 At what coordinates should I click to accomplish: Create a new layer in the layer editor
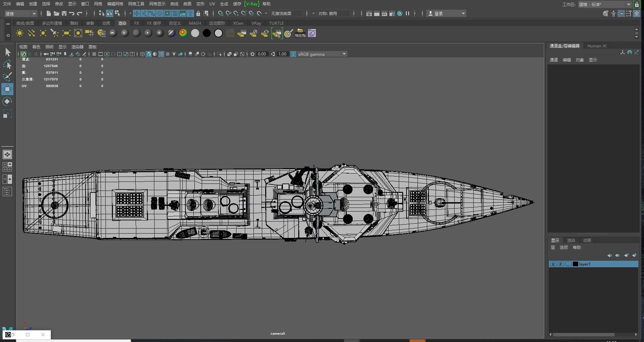[627, 255]
